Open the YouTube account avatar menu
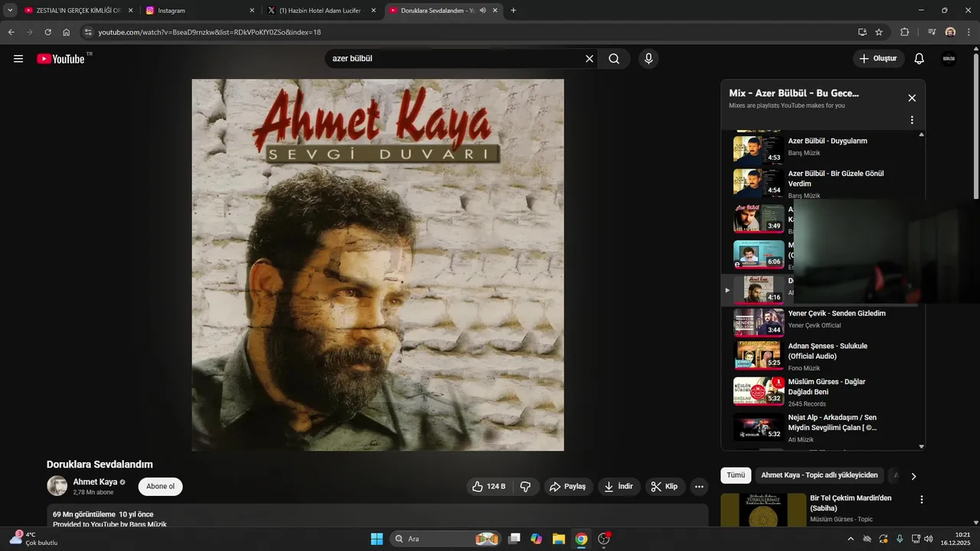Screen dimensions: 980x551 coord(949,59)
